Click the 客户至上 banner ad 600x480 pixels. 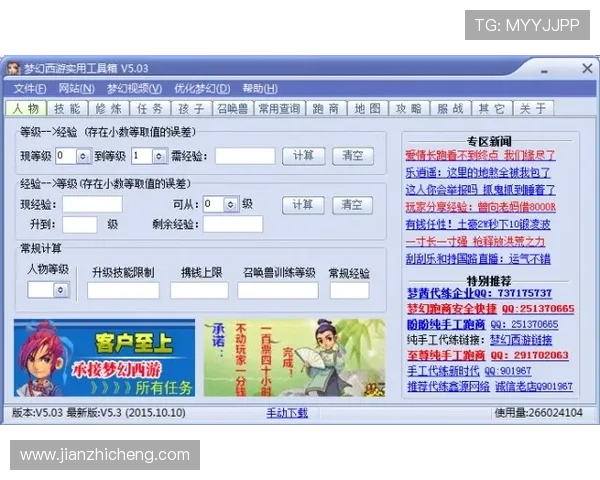click(x=104, y=358)
